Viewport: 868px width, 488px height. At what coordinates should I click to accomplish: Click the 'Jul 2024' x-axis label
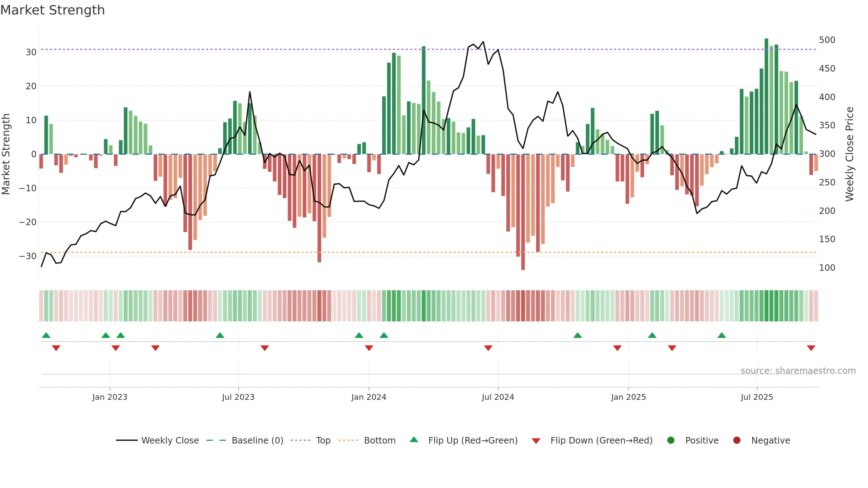498,397
